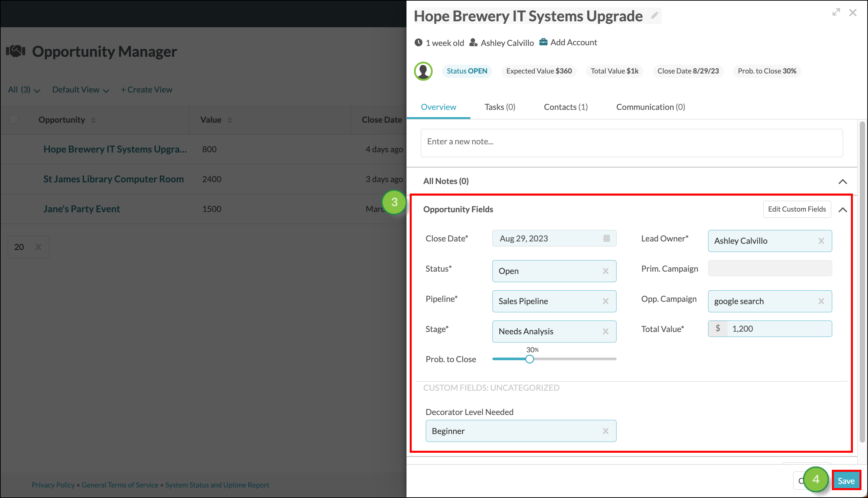Click the Add Account link
Screen dimensions: 868x498
(574, 42)
